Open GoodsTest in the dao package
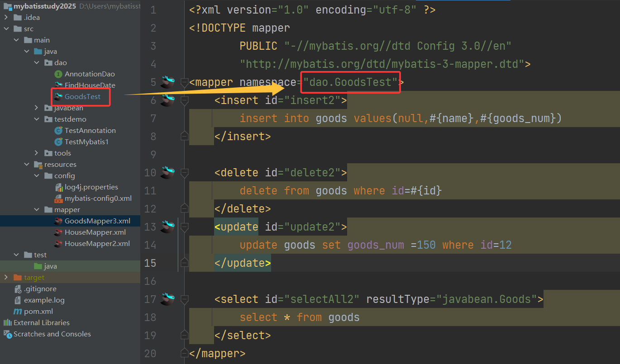Image resolution: width=620 pixels, height=364 pixels. [x=82, y=96]
